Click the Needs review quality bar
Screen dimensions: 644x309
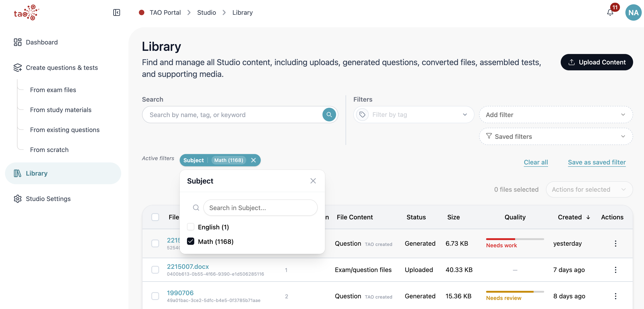[x=515, y=292]
